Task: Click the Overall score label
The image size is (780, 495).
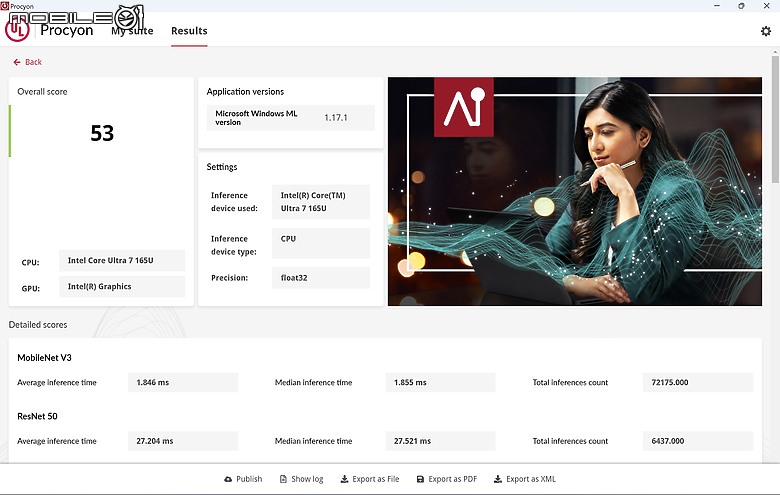Action: point(42,92)
